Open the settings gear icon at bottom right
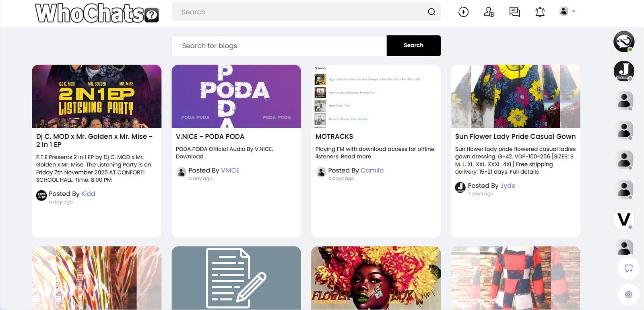The image size is (644, 310). (628, 295)
